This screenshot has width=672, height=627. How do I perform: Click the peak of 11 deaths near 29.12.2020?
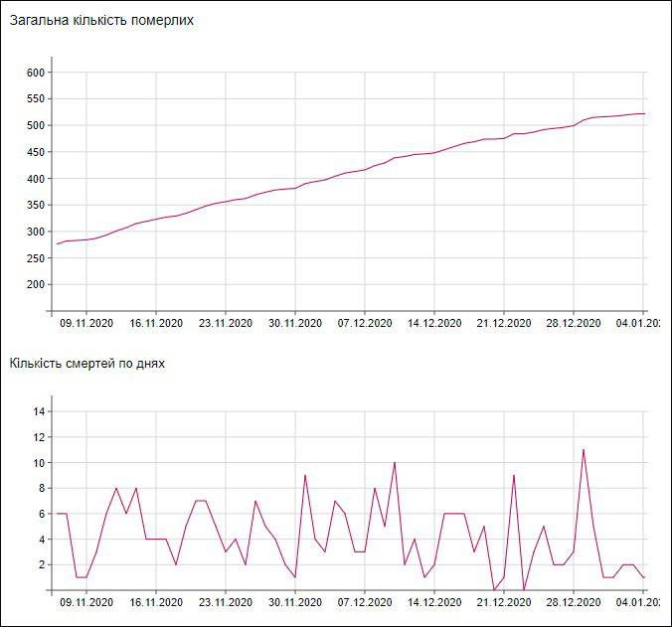[584, 450]
